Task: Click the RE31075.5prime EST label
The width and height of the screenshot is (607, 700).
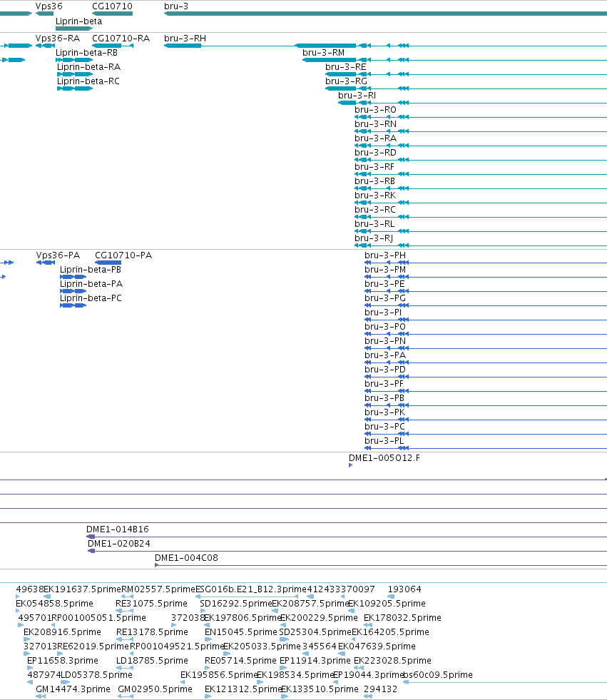Action: tap(151, 604)
